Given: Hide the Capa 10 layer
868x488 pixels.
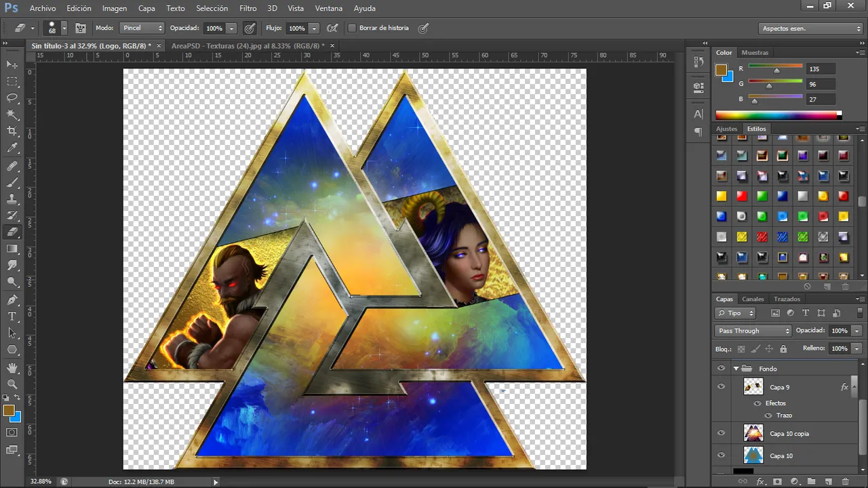Looking at the screenshot, I should (721, 455).
